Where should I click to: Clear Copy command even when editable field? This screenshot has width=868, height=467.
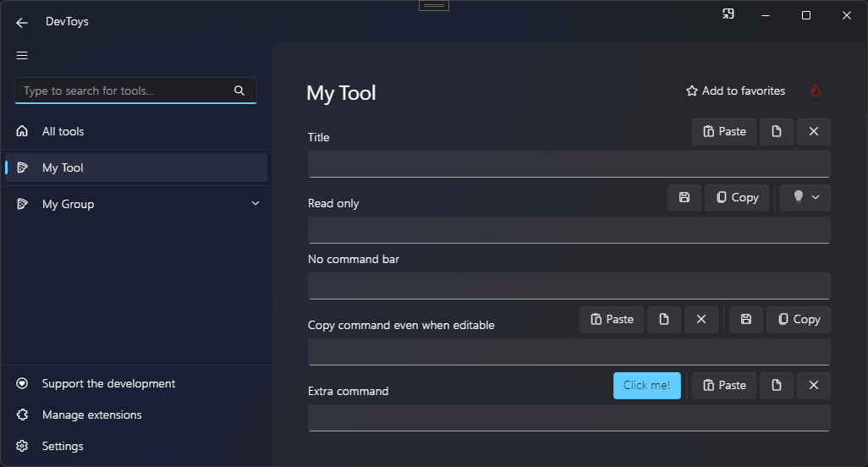click(x=701, y=320)
